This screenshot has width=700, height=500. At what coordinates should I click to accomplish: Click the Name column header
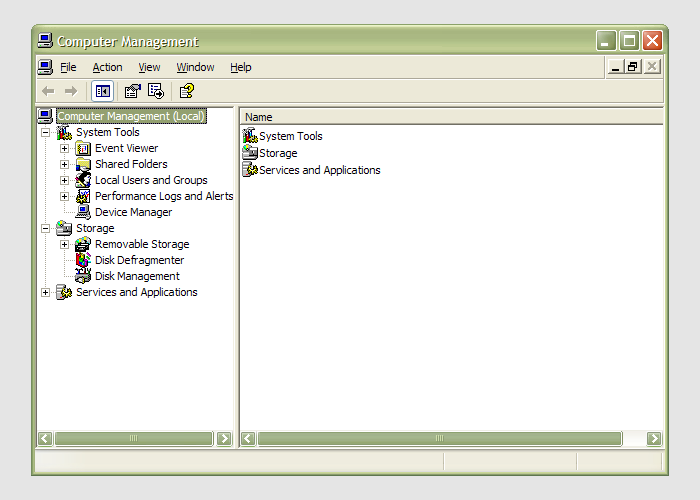[x=451, y=117]
